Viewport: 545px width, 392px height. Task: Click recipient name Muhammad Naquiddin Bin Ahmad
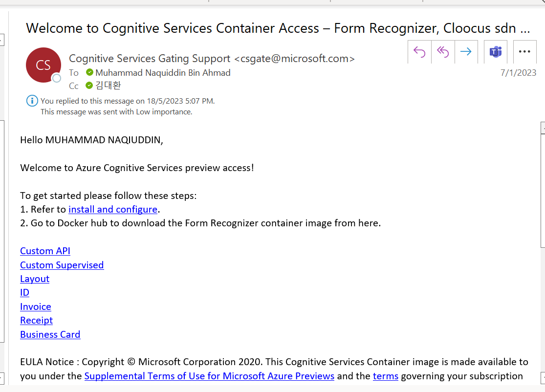click(x=163, y=73)
